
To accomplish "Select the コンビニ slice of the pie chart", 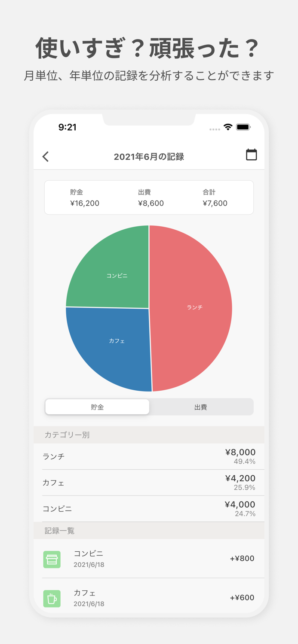I will pyautogui.click(x=117, y=275).
